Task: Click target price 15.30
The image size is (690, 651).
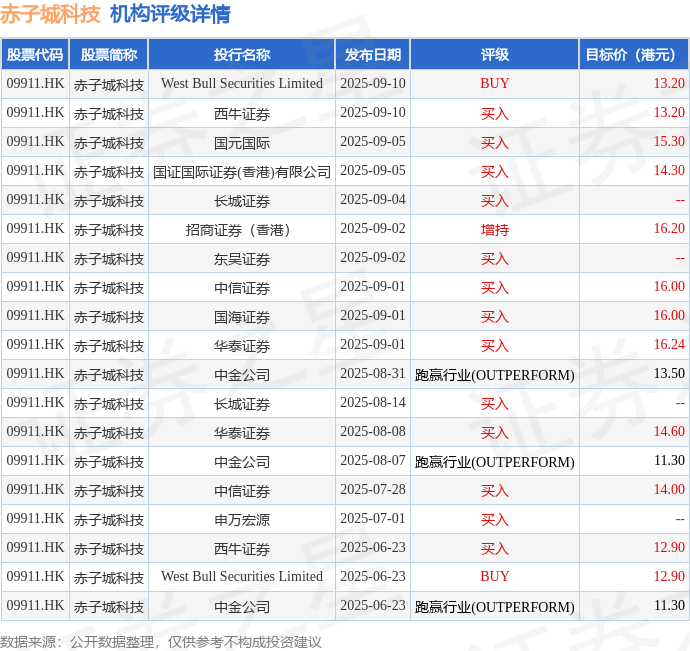Action: (x=669, y=141)
